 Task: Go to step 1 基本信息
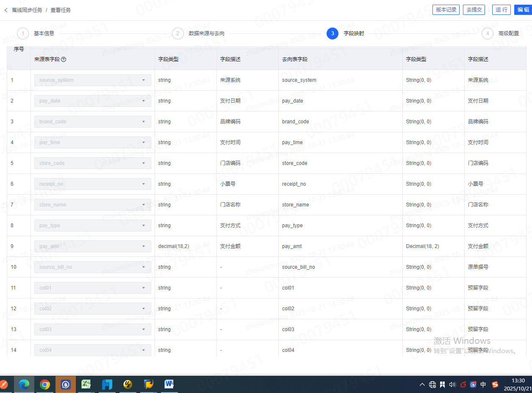pos(23,33)
